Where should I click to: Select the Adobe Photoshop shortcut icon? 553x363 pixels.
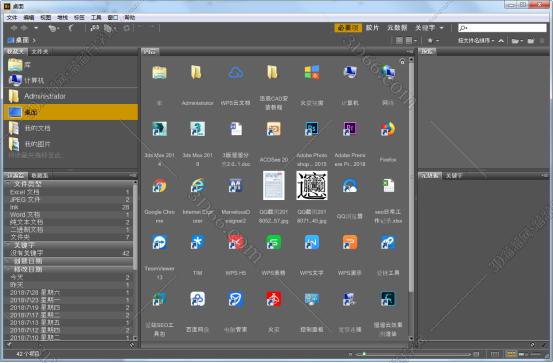[312, 129]
